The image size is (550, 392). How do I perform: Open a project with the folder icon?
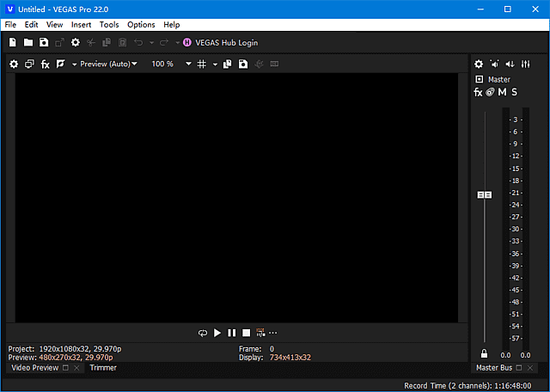click(28, 43)
